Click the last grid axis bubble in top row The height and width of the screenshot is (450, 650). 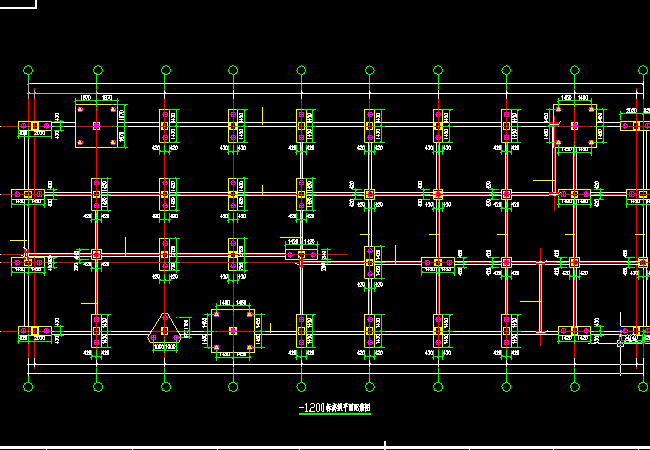click(x=642, y=71)
